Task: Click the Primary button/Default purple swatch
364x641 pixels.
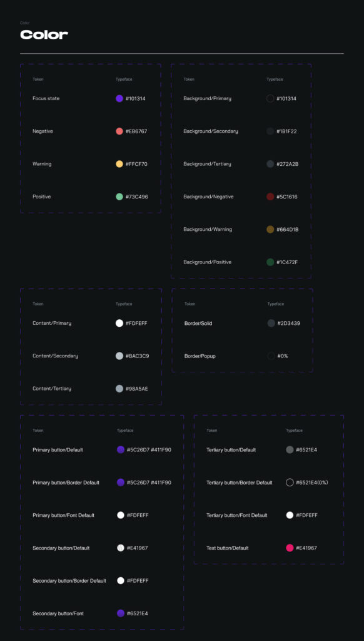Action: pyautogui.click(x=121, y=449)
